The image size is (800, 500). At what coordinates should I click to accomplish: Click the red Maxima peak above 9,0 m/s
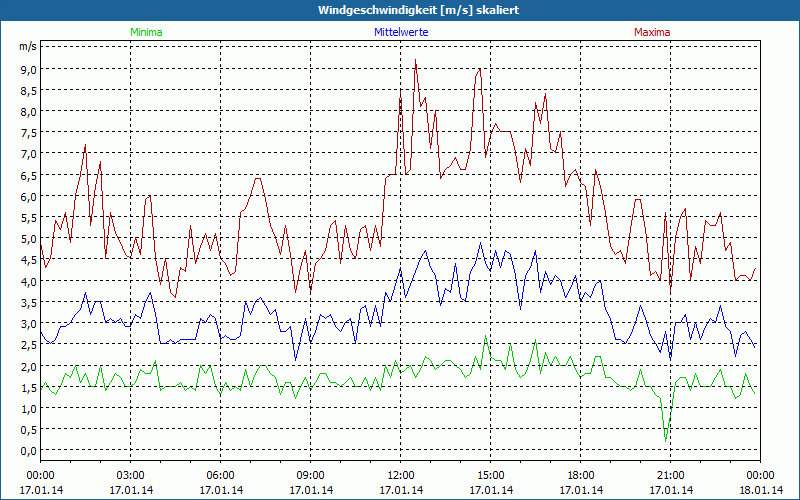(415, 60)
